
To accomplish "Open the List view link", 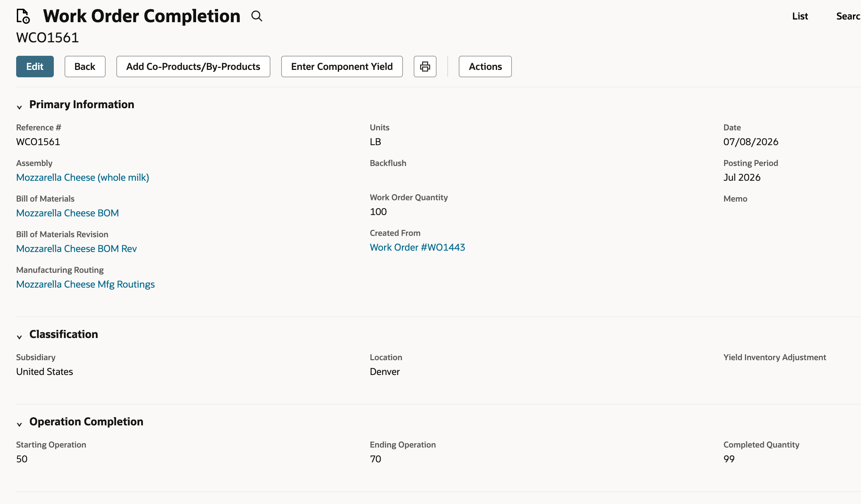I will [800, 16].
